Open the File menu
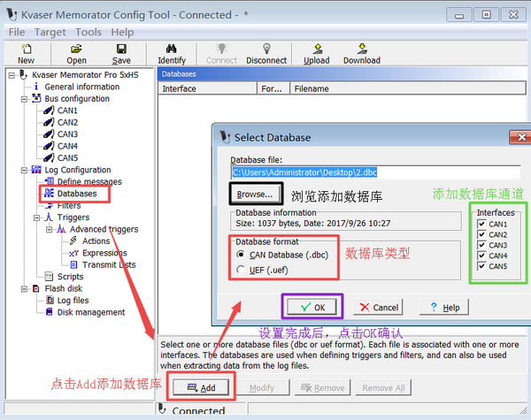Screen dimensions: 531x420 pos(17,32)
